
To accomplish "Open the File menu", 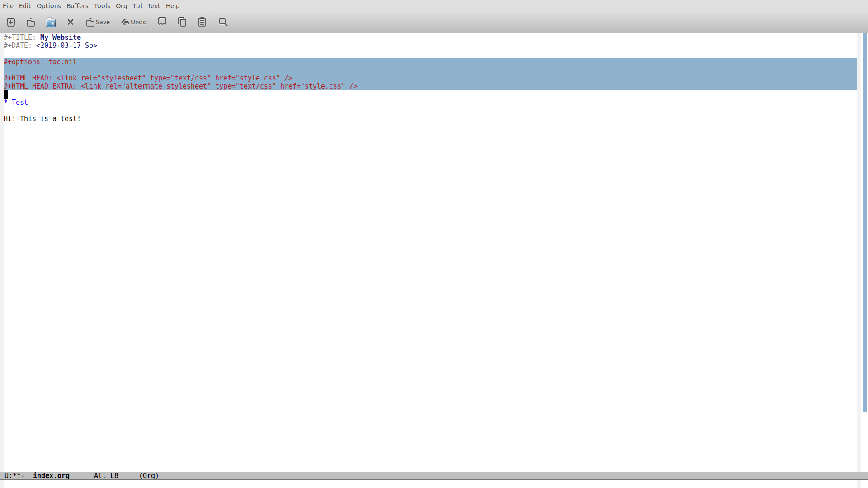I will point(8,6).
